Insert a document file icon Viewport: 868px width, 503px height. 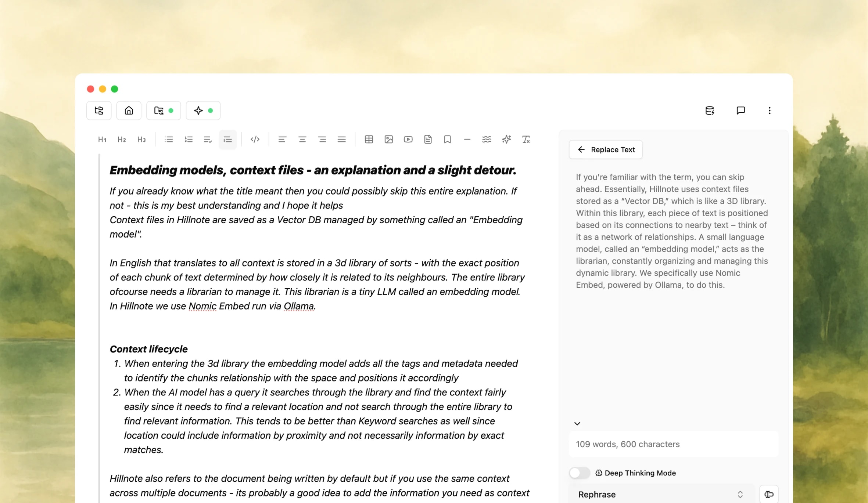pos(428,140)
